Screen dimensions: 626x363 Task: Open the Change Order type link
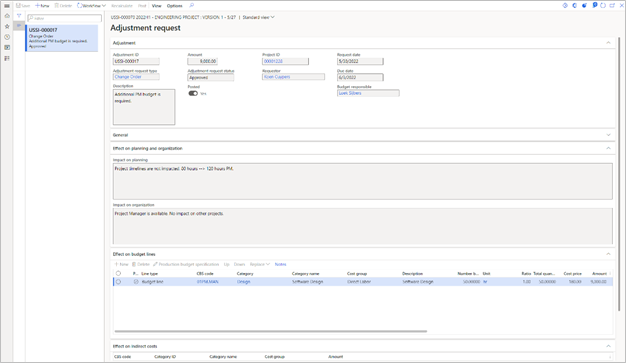[128, 77]
